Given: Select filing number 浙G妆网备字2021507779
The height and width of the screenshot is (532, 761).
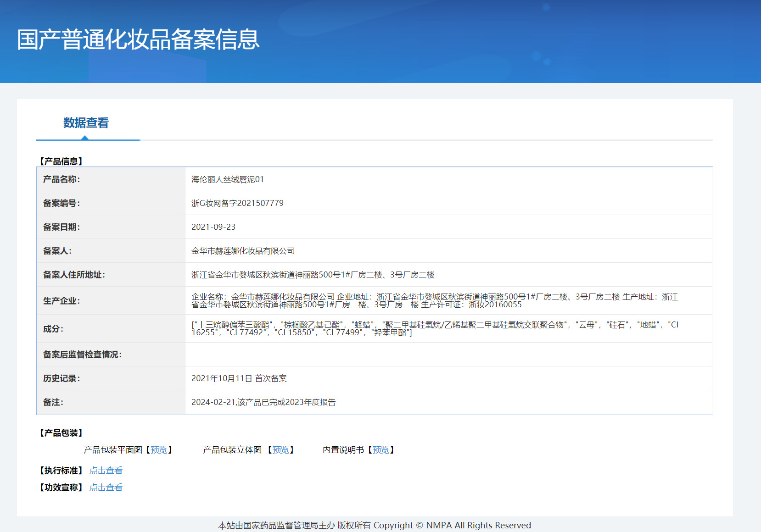Looking at the screenshot, I should coord(237,203).
